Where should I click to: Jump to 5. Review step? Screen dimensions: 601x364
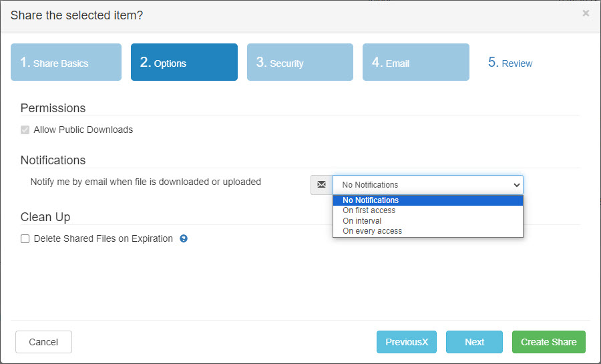point(510,63)
